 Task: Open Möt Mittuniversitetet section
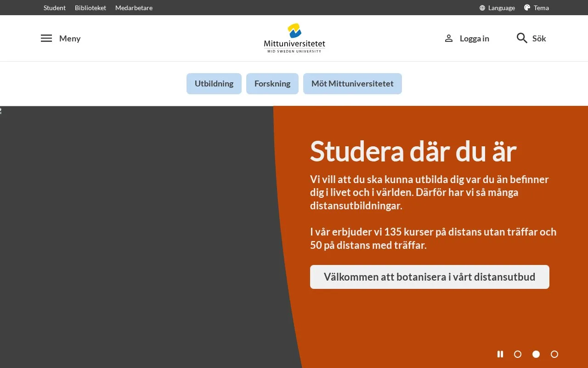[x=352, y=84]
